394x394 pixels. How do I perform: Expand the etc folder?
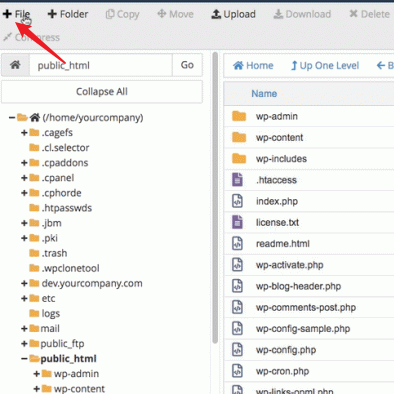point(24,298)
